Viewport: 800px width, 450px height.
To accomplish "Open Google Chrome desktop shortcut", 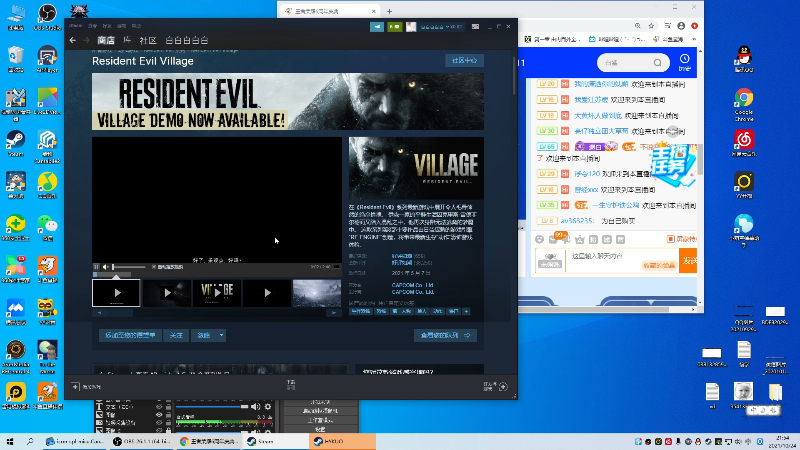I will click(744, 104).
